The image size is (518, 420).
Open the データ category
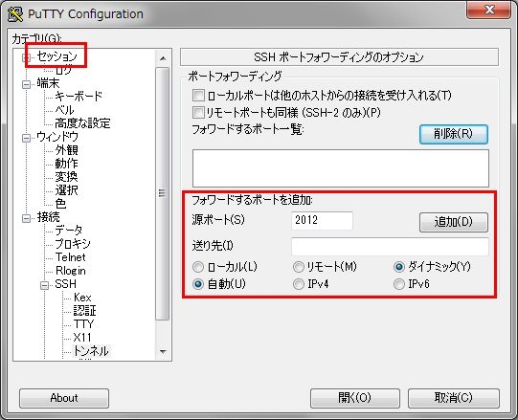(x=69, y=231)
